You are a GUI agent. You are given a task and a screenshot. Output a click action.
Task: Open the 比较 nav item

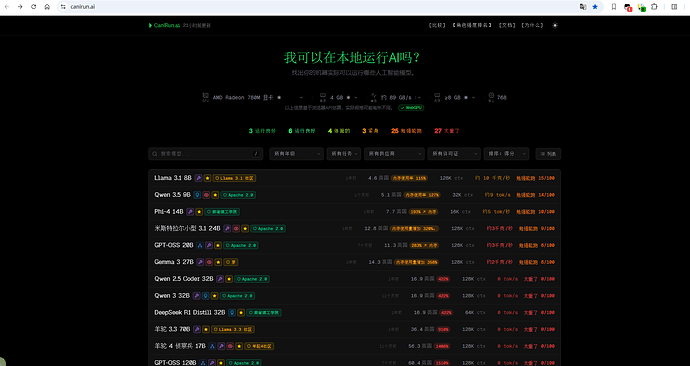point(437,26)
